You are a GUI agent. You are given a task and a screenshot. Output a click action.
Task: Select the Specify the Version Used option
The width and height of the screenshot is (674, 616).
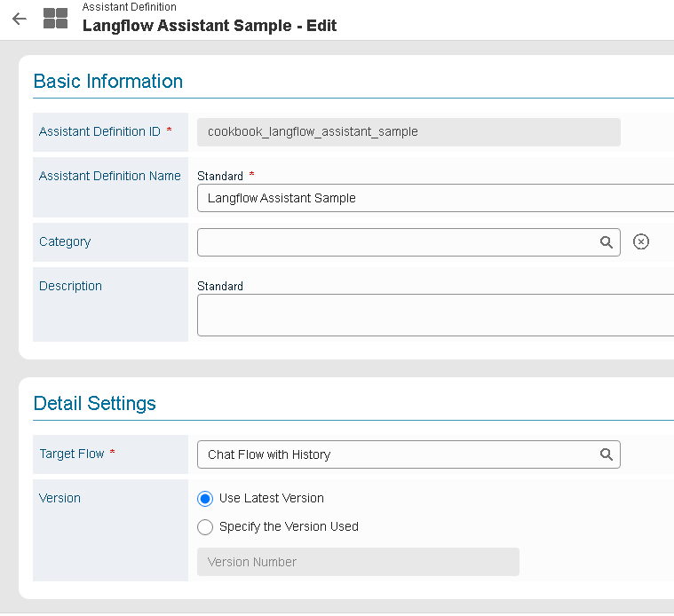(205, 527)
